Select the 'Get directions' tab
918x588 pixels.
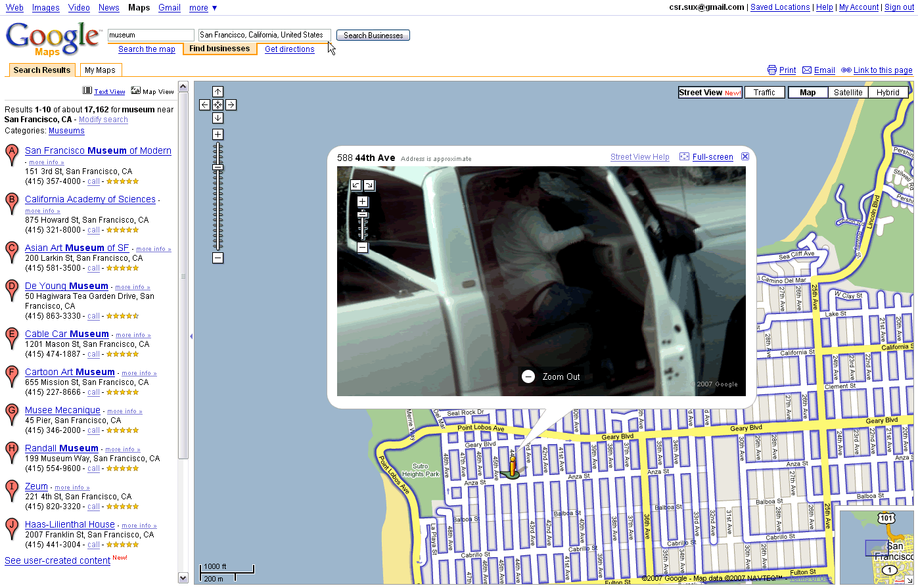tap(290, 49)
